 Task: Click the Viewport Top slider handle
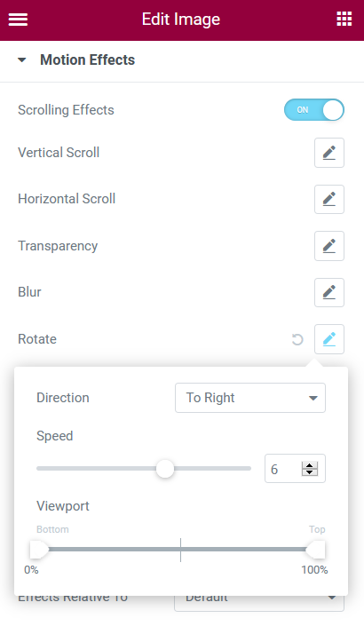point(316,550)
